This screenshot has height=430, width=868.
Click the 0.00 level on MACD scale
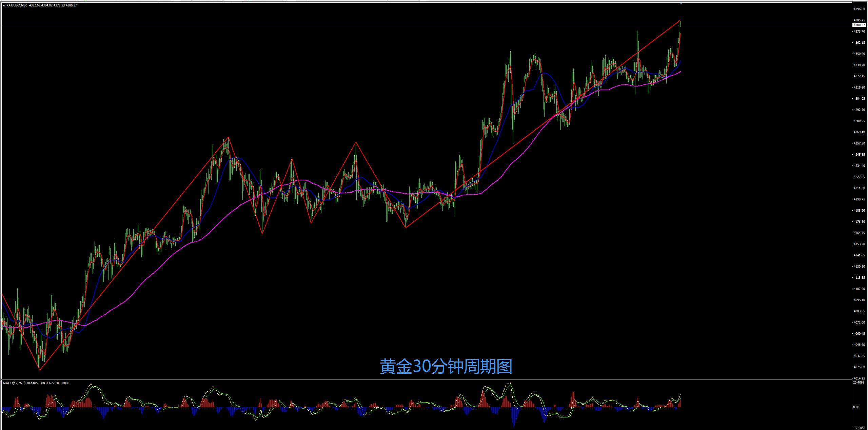(x=856, y=407)
